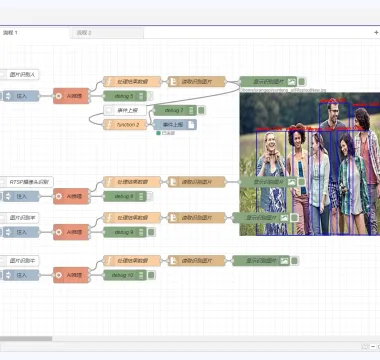Click the horizontal scrollbar thumb at bottom
Viewport: 380px width, 360px height.
pyautogui.click(x=26, y=339)
